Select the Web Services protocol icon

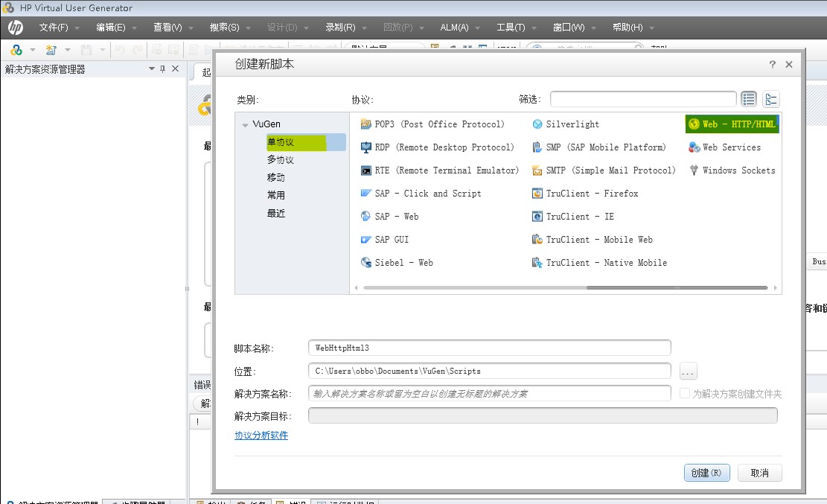point(694,147)
